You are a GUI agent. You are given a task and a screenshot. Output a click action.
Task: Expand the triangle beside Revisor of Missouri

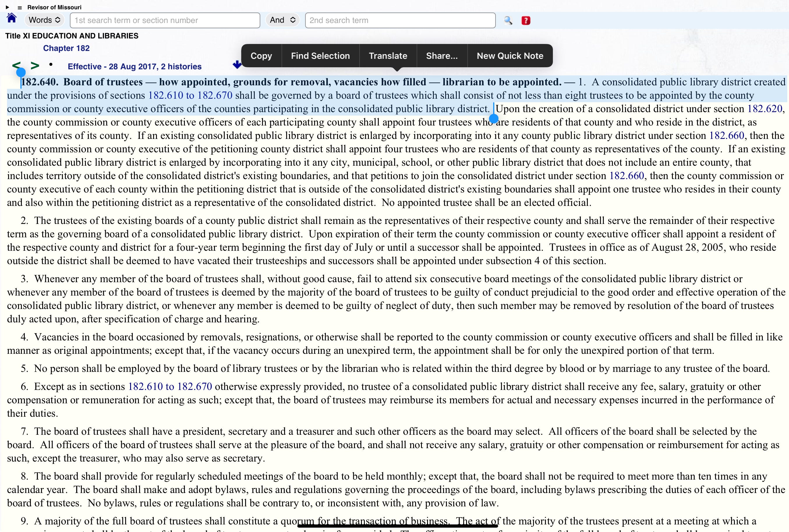(7, 7)
